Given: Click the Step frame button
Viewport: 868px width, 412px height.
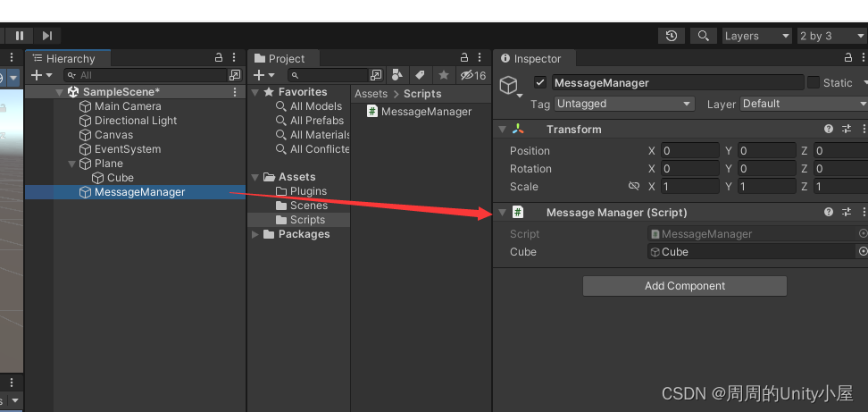Looking at the screenshot, I should click(x=46, y=36).
